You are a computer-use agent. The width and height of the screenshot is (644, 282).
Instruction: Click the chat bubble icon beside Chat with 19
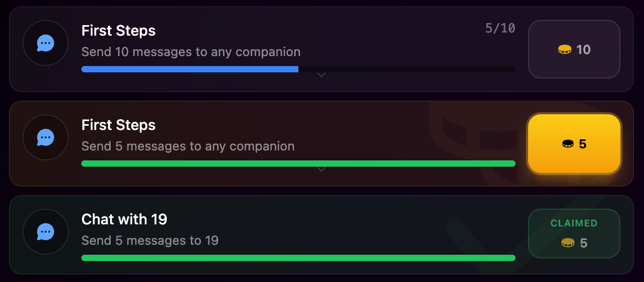(x=46, y=232)
